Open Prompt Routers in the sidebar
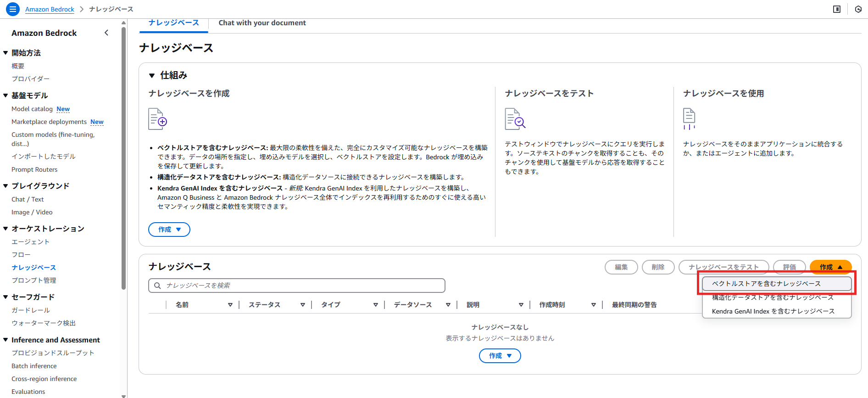This screenshot has width=868, height=398. click(x=34, y=169)
